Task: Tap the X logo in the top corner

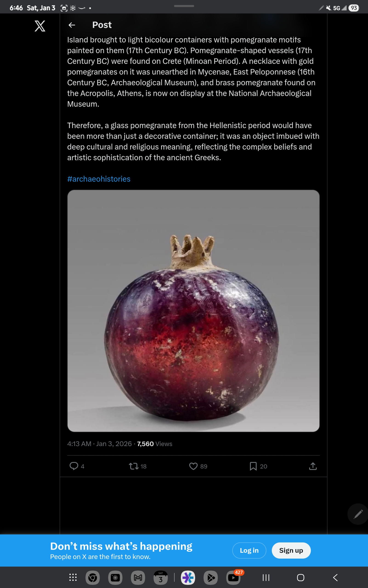Action: (40, 25)
